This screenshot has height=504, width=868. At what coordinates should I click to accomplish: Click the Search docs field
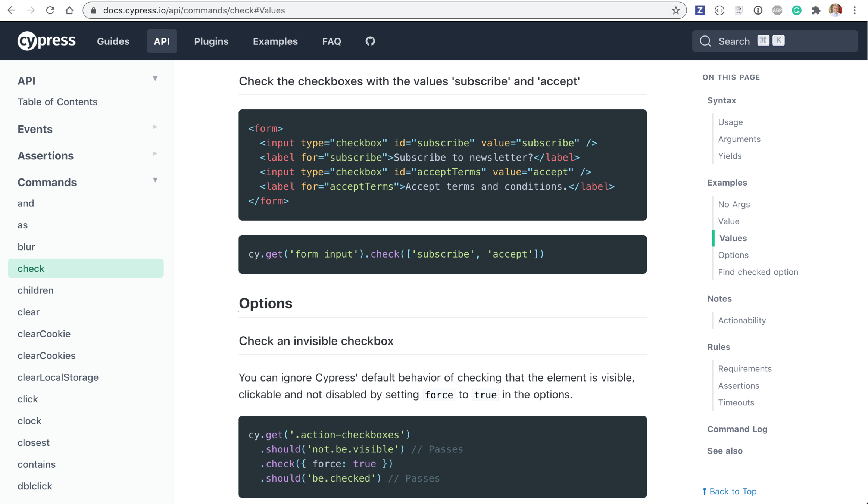tap(775, 41)
